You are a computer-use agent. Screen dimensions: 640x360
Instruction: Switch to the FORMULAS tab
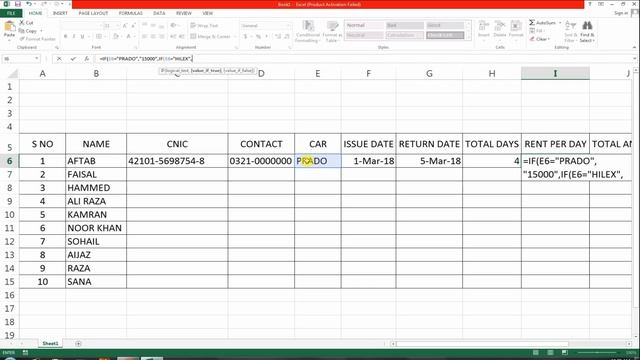click(131, 13)
